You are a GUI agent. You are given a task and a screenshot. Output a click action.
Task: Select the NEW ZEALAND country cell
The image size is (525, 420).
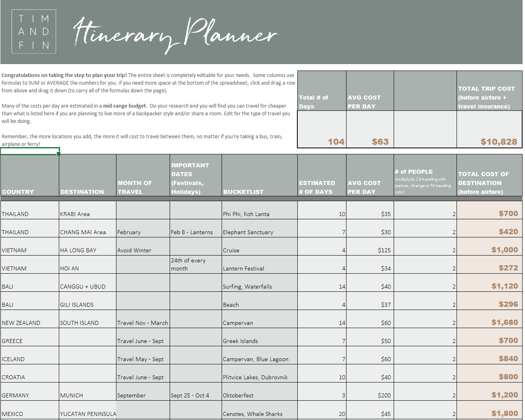pos(30,319)
